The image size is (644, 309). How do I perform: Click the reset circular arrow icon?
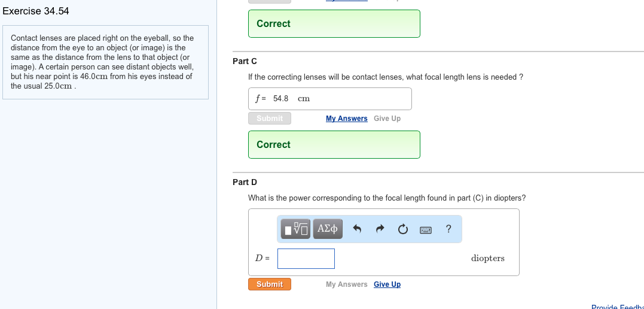click(403, 229)
